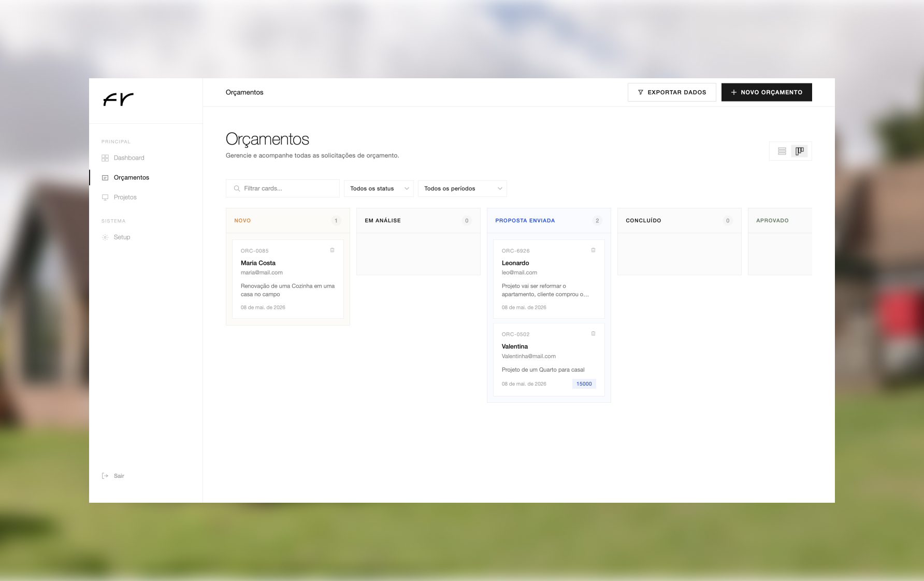Click the count badge 1 in Novo column
Viewport: 924px width, 581px height.
tap(336, 221)
